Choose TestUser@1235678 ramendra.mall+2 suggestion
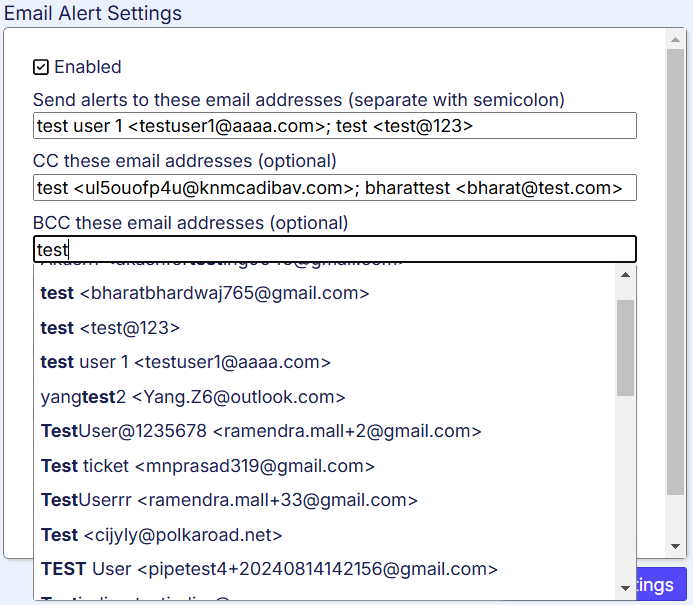Viewport: 693px width, 605px height. coord(261,432)
